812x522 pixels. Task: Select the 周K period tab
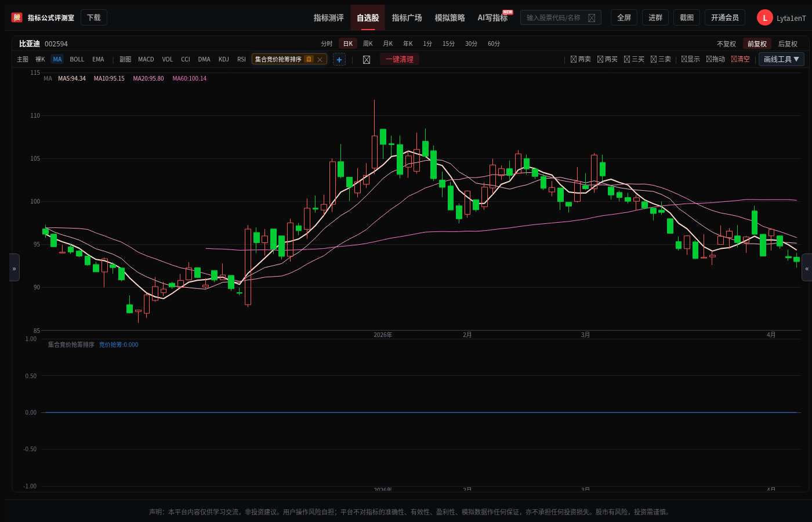pyautogui.click(x=368, y=43)
